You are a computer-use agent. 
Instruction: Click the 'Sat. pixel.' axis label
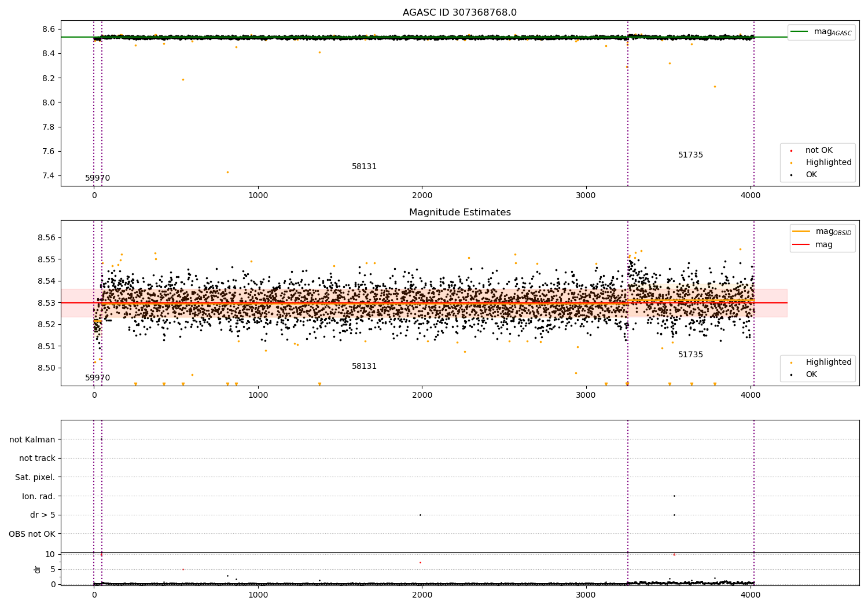coord(35,478)
